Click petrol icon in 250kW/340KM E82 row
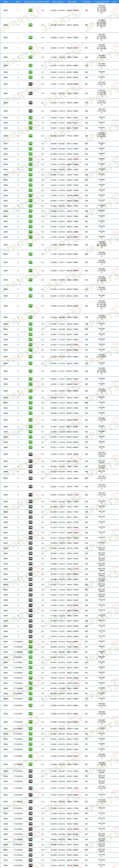 31,78
